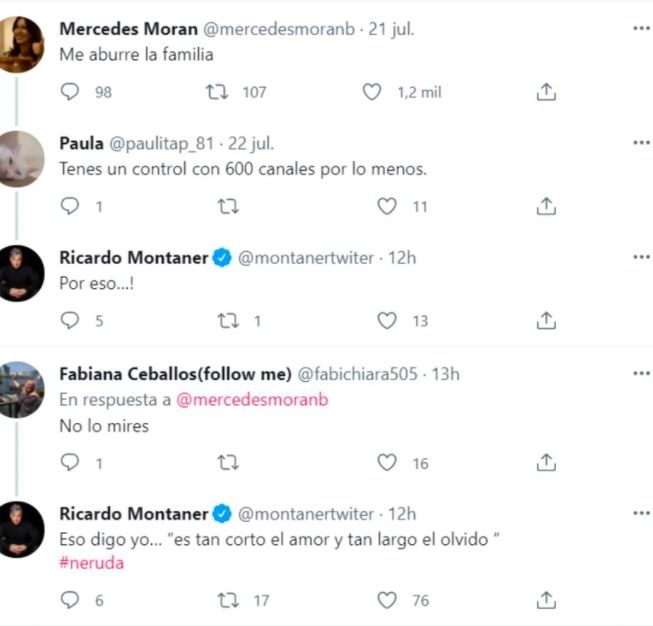Retweet Paula's tweet about 600 canales
653x626 pixels.
(228, 206)
